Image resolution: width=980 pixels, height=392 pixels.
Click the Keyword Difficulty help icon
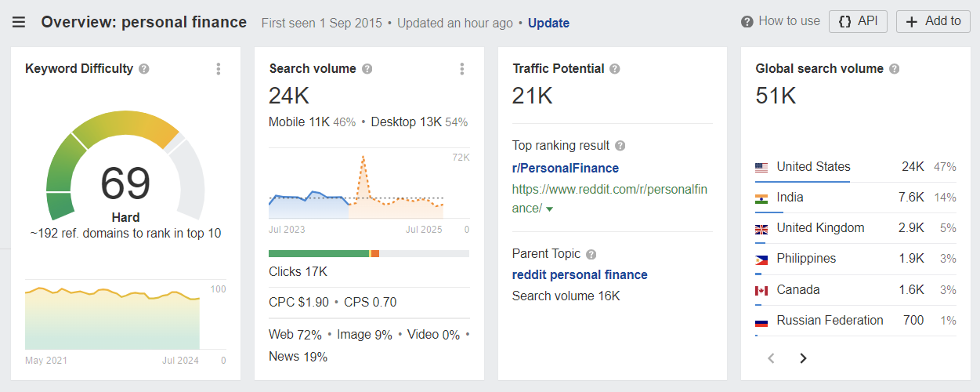[x=144, y=69]
